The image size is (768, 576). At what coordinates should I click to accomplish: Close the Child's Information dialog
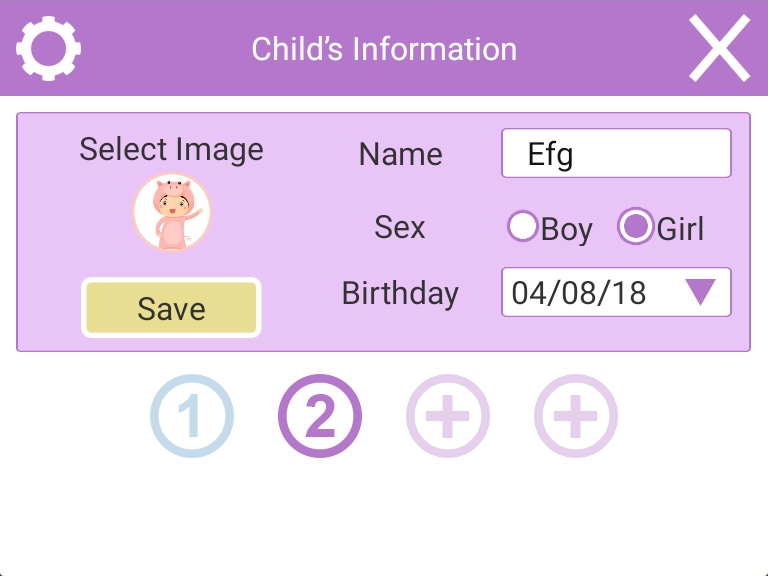(719, 48)
